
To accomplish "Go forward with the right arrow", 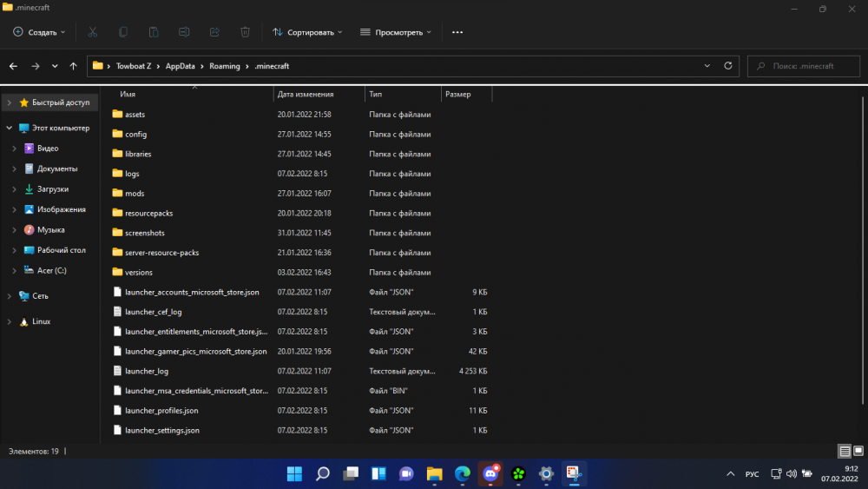I will click(x=36, y=66).
